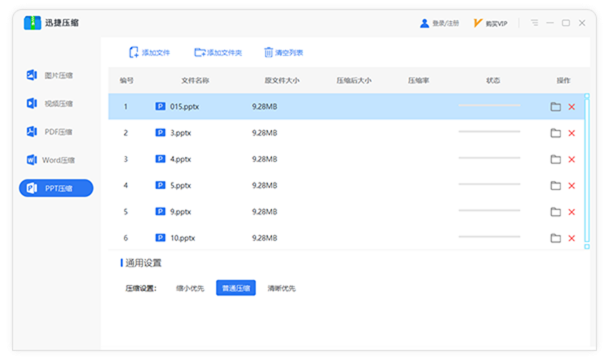Click the PowerPoint icon beside 015.pptx
Viewport: 610px width, 360px height.
pyautogui.click(x=160, y=106)
